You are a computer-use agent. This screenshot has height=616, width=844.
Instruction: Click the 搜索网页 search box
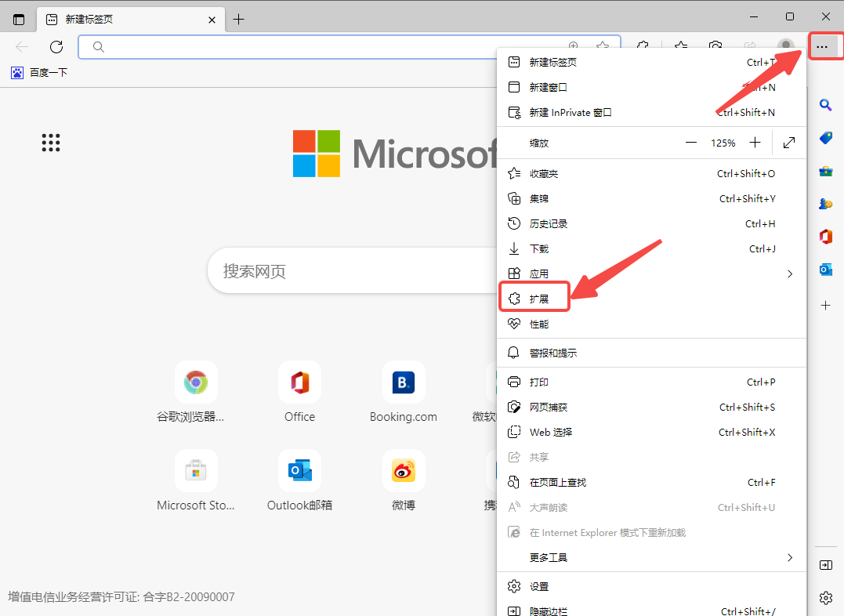pos(353,271)
